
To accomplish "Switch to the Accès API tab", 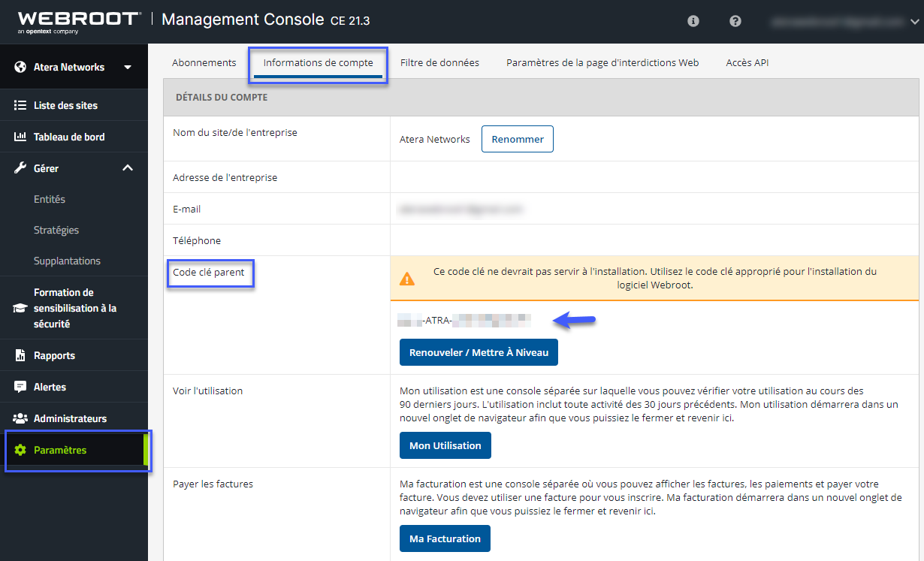I will coord(747,62).
